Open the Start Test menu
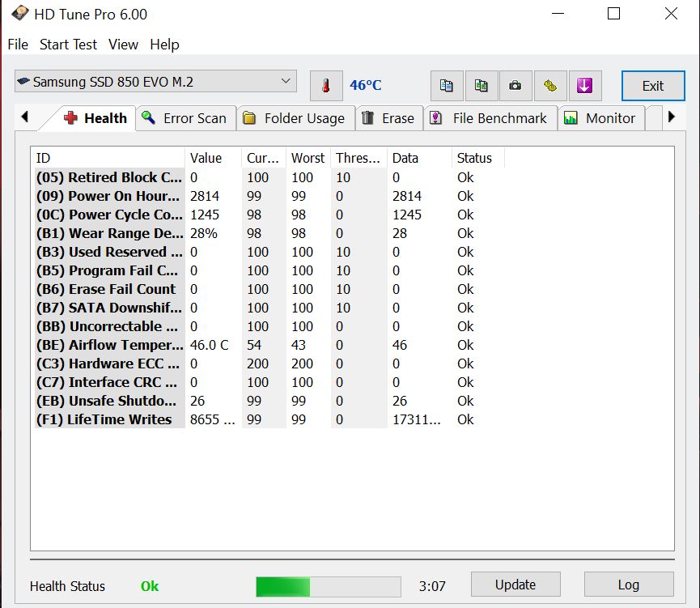Viewport: 700px width, 608px height. click(x=68, y=45)
